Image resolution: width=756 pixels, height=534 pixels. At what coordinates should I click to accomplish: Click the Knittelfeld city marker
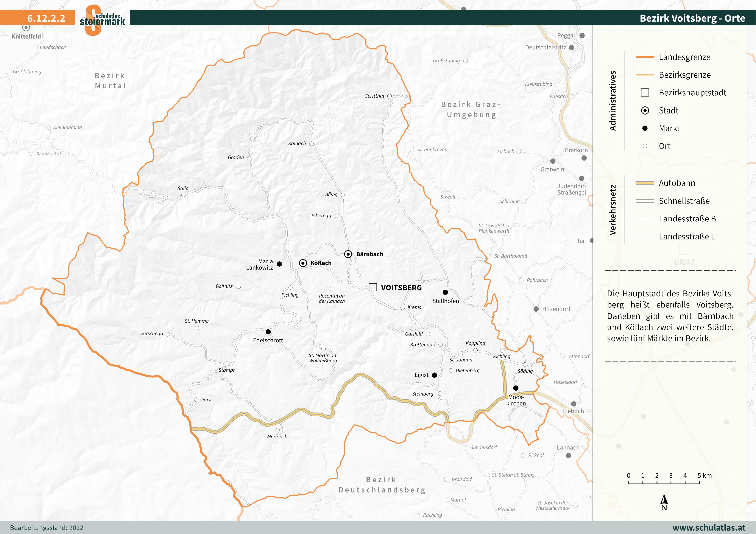(26, 28)
